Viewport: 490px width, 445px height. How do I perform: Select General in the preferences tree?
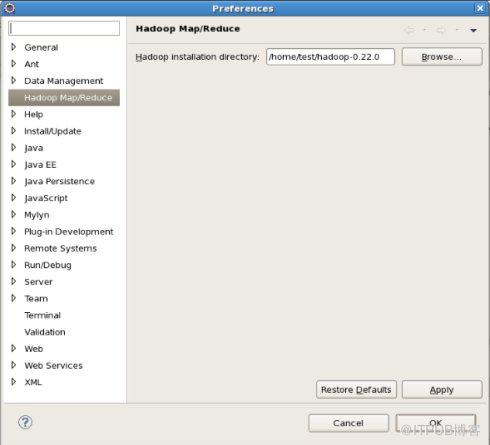pos(41,47)
